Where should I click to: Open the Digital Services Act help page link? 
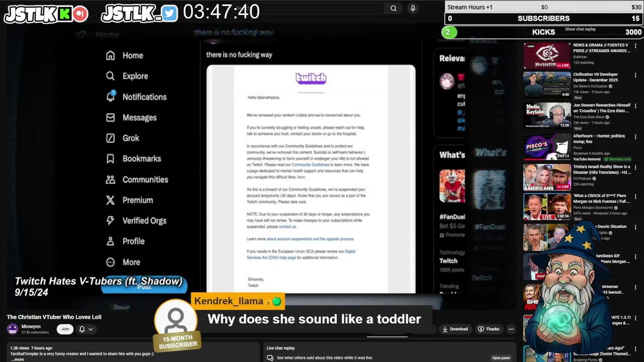coord(301,254)
